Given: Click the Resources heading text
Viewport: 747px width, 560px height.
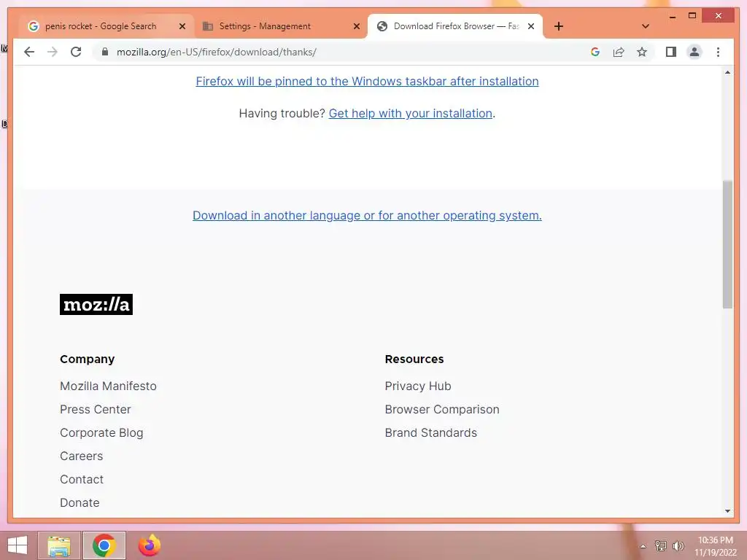Looking at the screenshot, I should point(414,359).
